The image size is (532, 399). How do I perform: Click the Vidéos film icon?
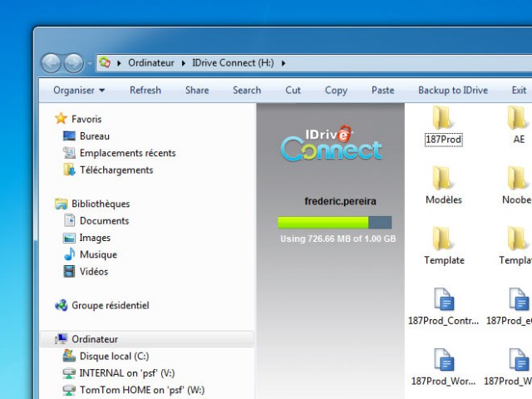pos(69,272)
